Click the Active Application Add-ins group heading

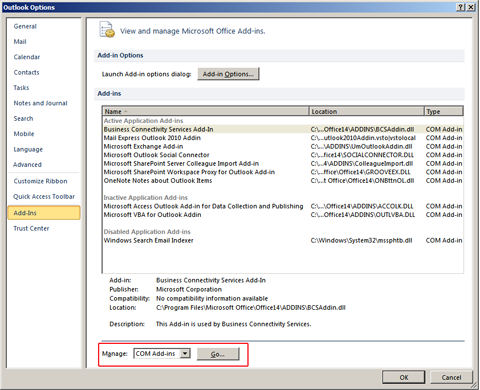[x=143, y=121]
